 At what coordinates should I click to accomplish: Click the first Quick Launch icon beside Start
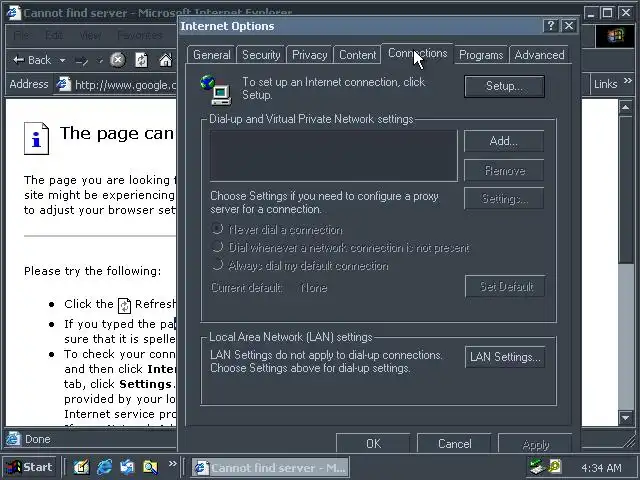pos(81,467)
